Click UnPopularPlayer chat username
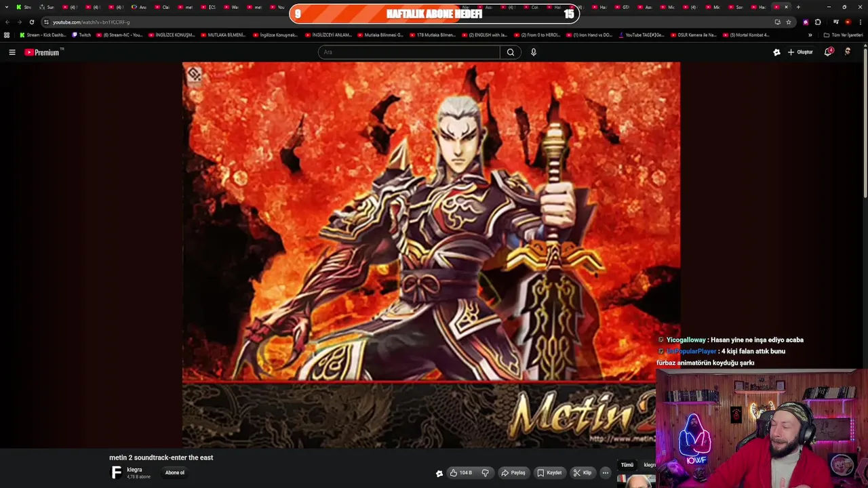The image size is (868, 488). (x=691, y=352)
